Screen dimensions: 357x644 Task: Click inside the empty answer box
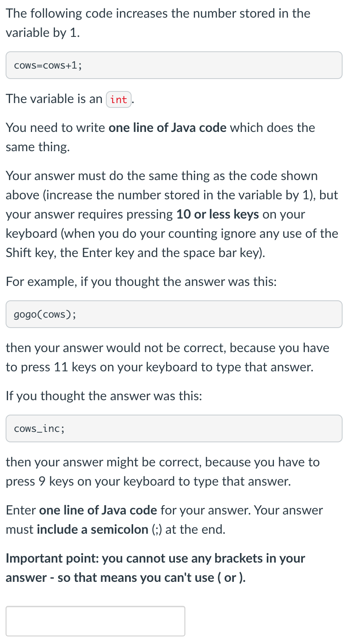tap(95, 621)
